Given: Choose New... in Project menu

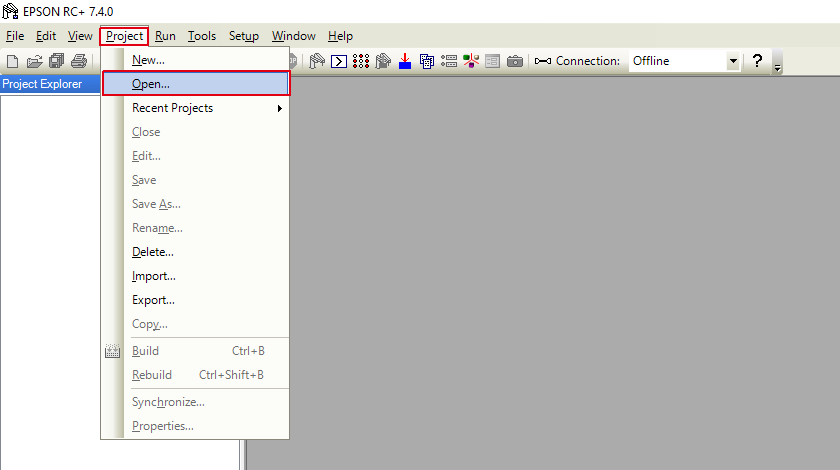Looking at the screenshot, I should pyautogui.click(x=196, y=60).
